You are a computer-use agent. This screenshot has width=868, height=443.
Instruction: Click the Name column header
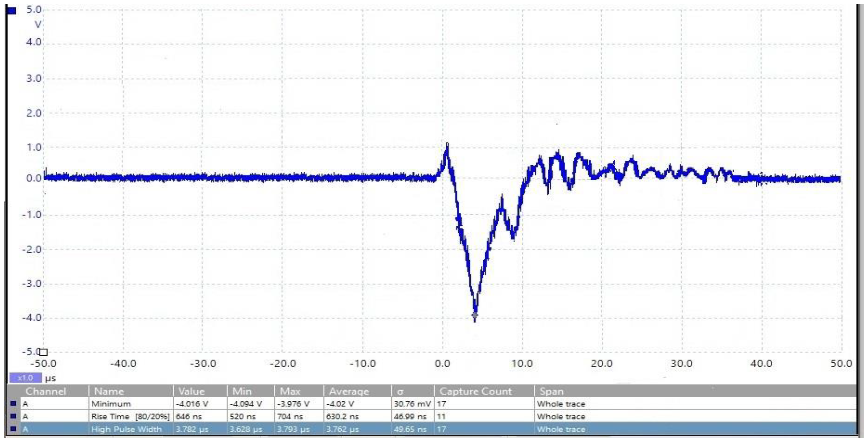[x=109, y=391]
